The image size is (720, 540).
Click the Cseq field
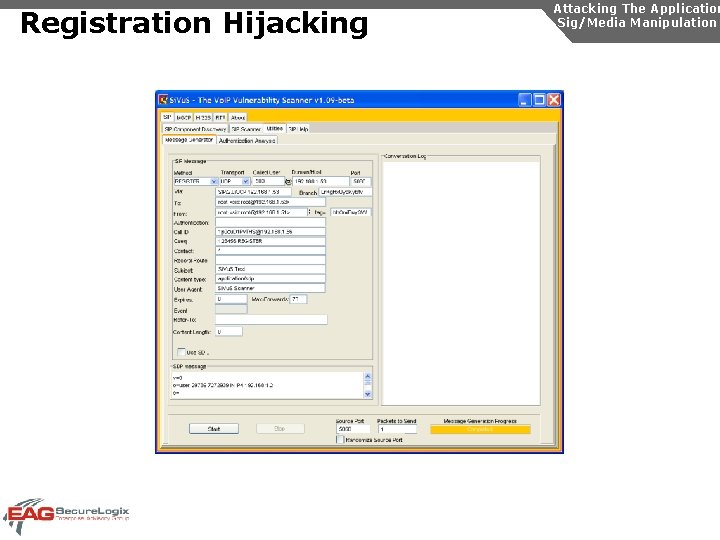point(270,241)
